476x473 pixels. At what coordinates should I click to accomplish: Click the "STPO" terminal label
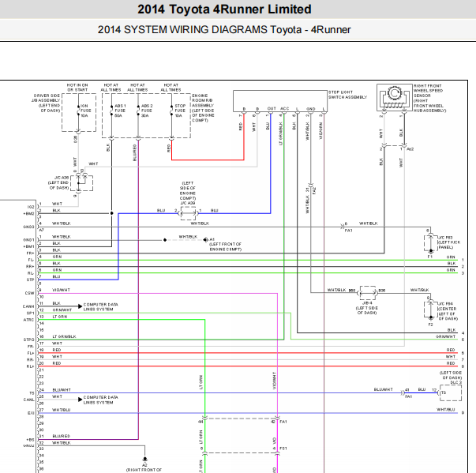click(29, 340)
